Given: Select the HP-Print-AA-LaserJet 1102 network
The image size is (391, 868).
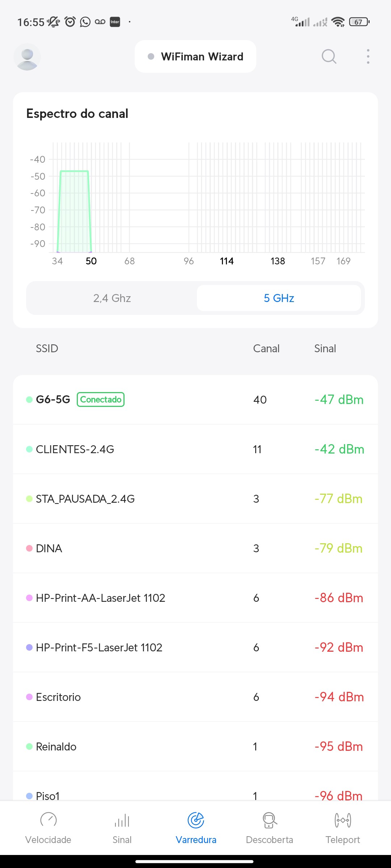Looking at the screenshot, I should 195,598.
